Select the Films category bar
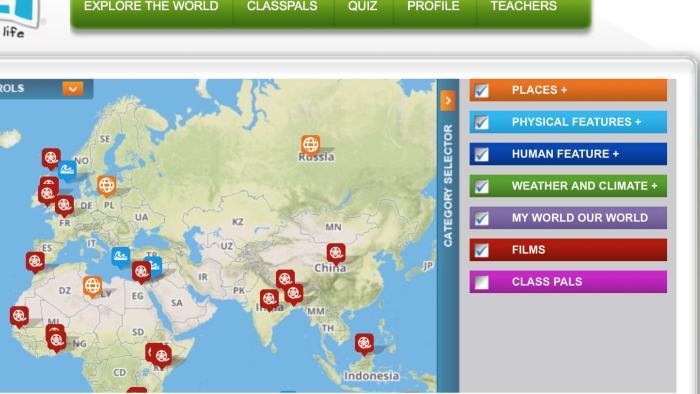The image size is (700, 394). click(568, 250)
